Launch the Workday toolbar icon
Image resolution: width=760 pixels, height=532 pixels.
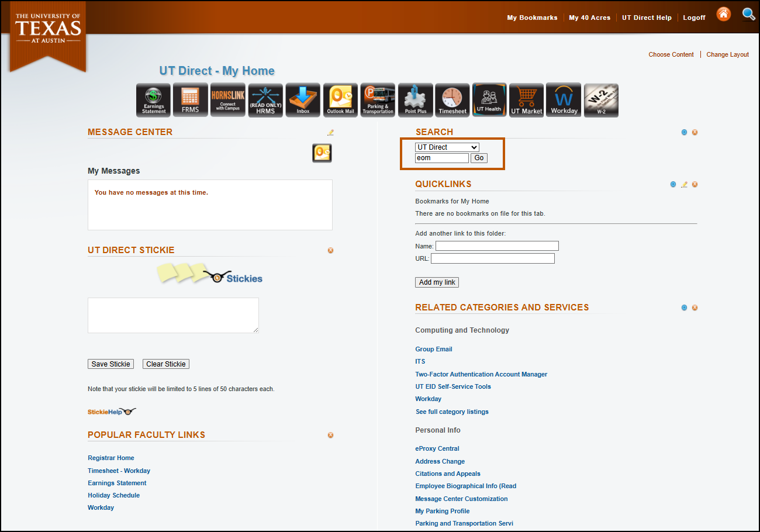[x=564, y=100]
